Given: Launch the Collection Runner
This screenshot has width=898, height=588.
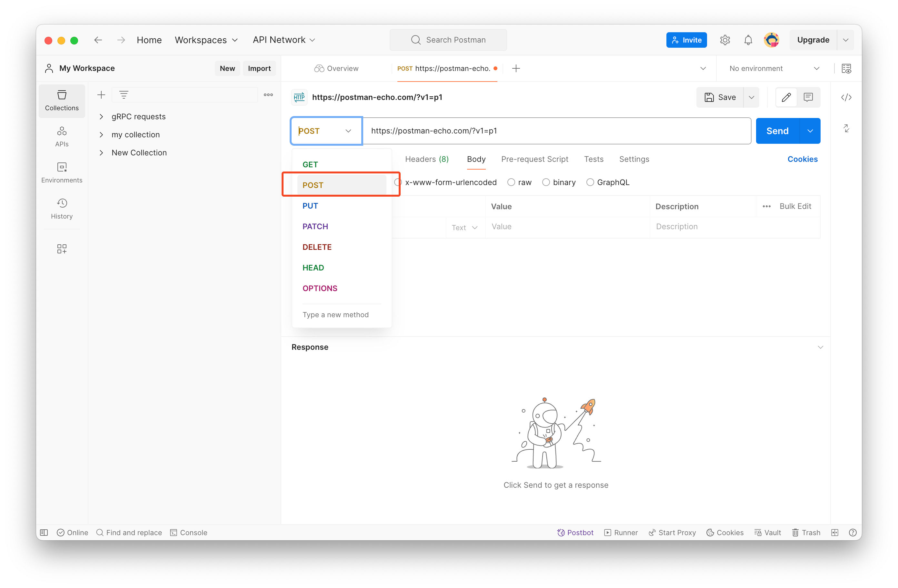Looking at the screenshot, I should pyautogui.click(x=621, y=532).
